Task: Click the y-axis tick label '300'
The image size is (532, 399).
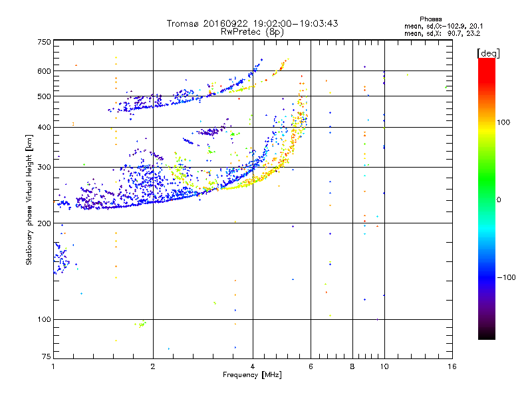Action: click(44, 168)
